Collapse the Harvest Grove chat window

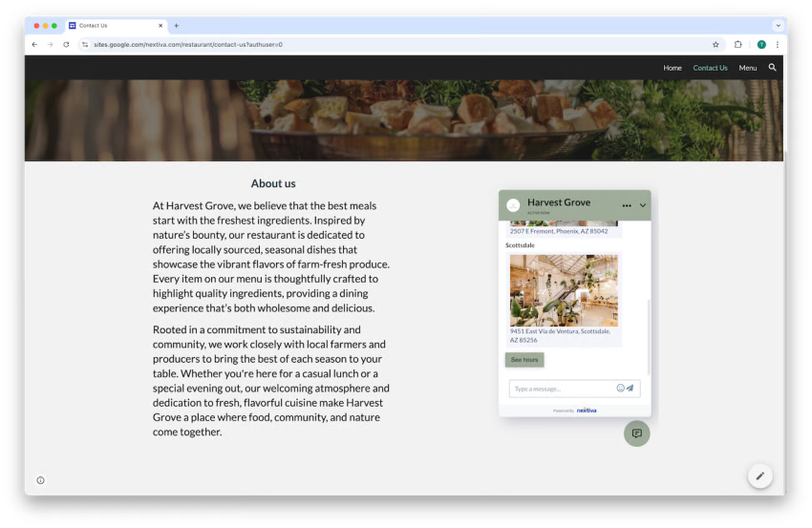(x=643, y=205)
